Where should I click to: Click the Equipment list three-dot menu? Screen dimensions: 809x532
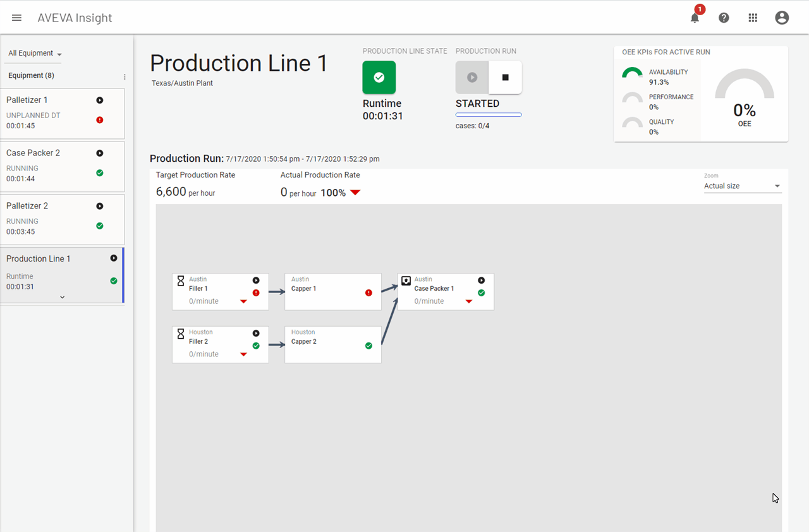click(125, 77)
